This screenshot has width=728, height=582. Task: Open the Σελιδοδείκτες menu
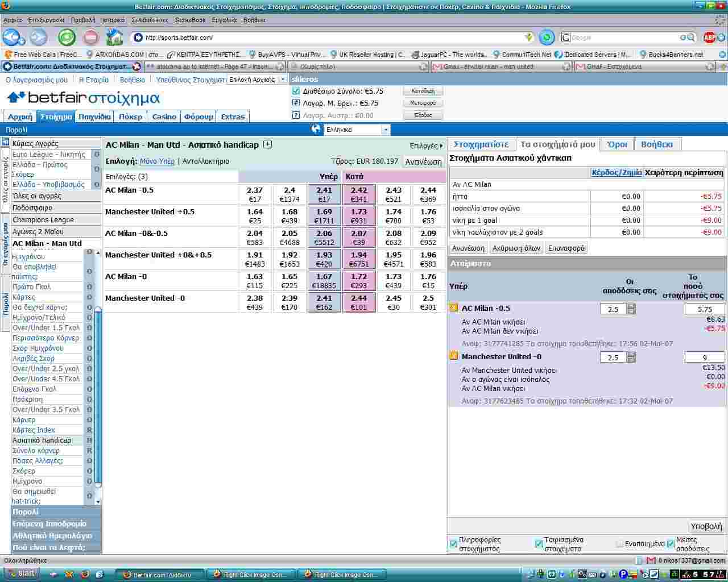click(x=150, y=20)
